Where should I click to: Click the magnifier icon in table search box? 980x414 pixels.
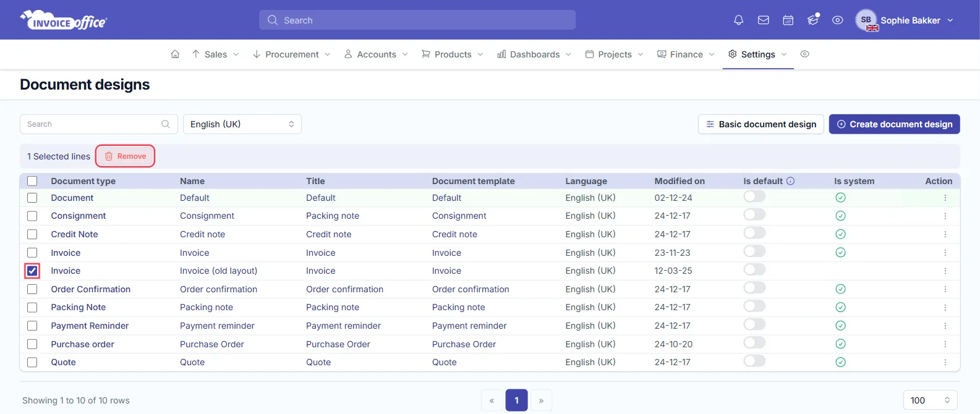point(166,124)
